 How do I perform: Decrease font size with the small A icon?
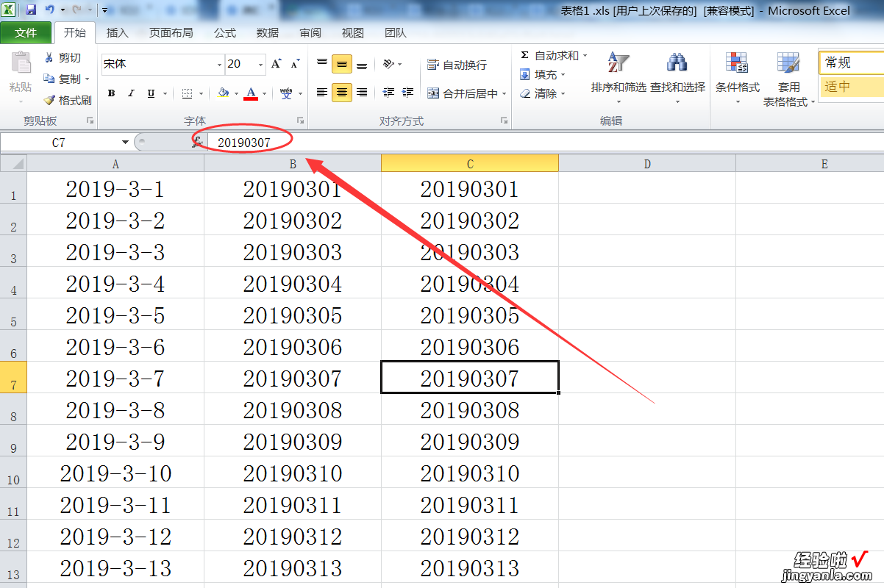coord(295,64)
